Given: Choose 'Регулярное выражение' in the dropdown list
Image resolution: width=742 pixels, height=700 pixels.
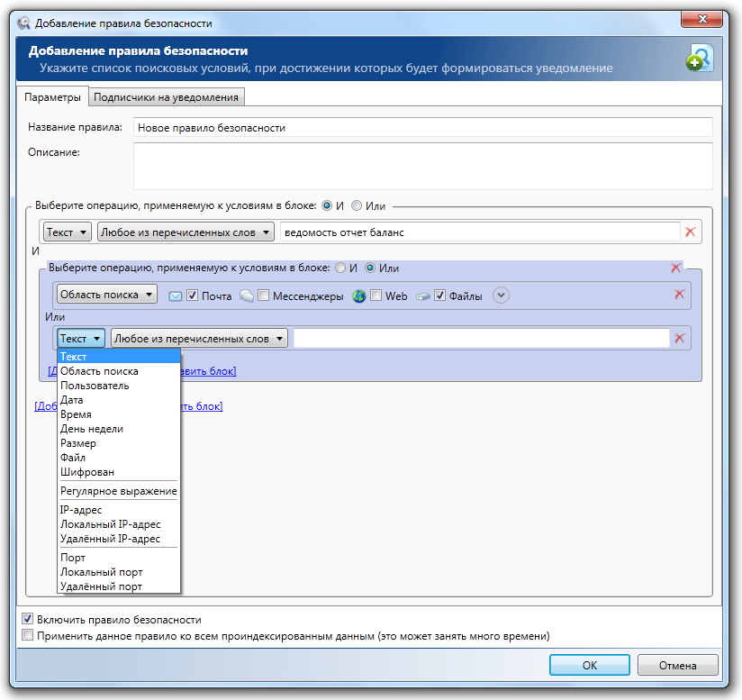Looking at the screenshot, I should point(119,491).
